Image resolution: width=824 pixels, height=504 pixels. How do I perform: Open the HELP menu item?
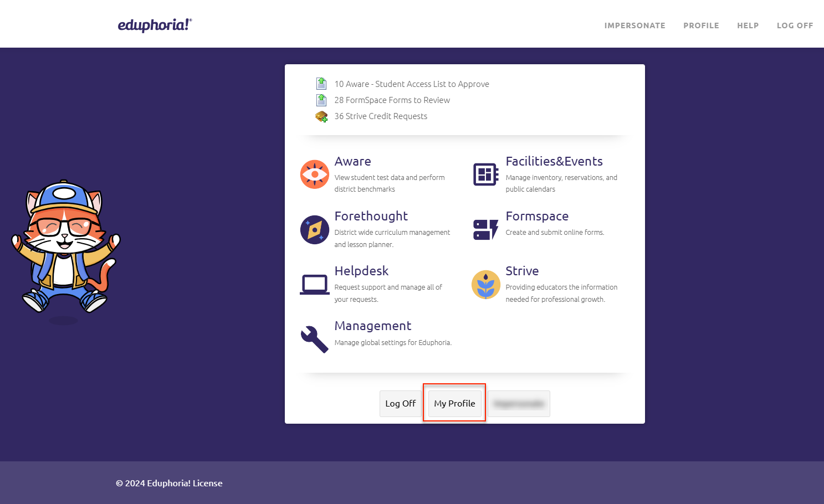click(x=748, y=25)
